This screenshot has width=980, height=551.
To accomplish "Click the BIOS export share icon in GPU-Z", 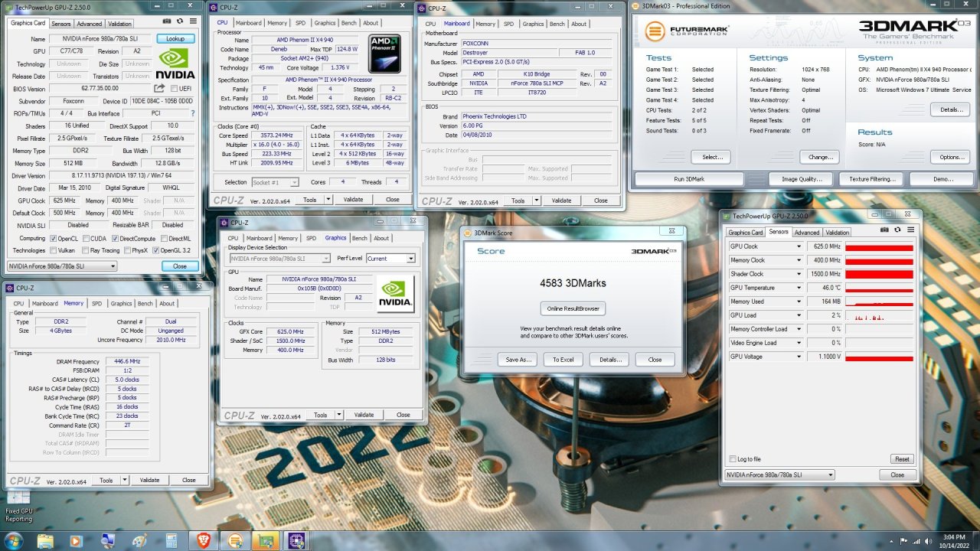I will [159, 89].
